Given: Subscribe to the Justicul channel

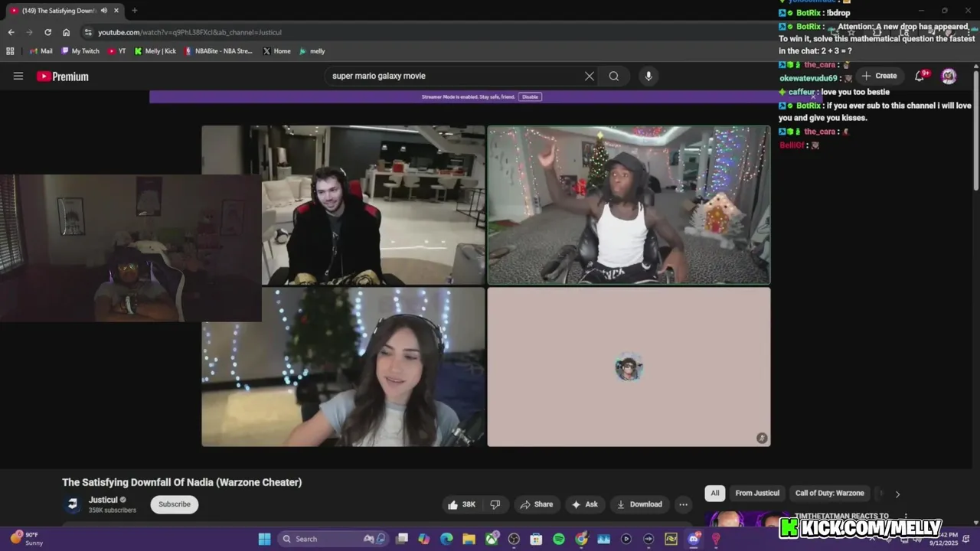Looking at the screenshot, I should pos(175,504).
